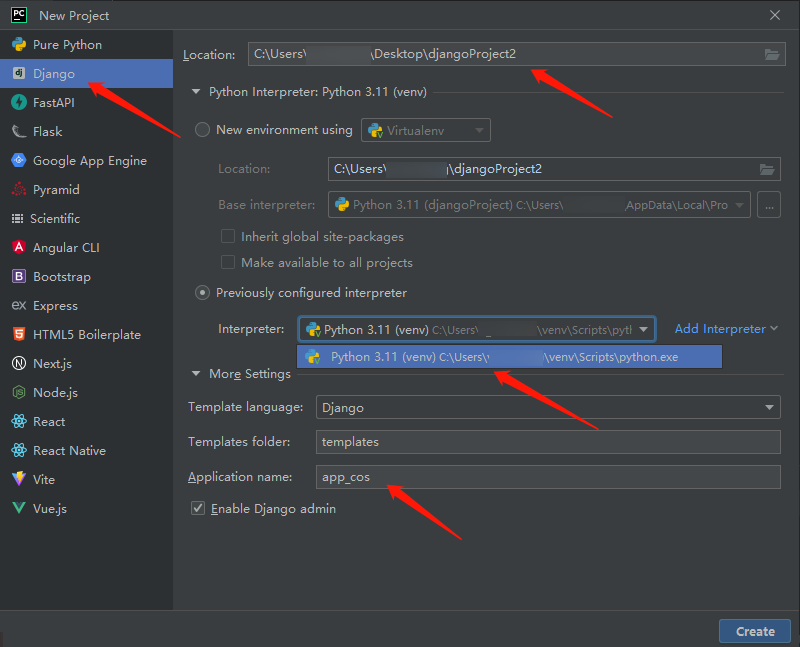Click the Scientific grid icon
This screenshot has height=647, width=800.
click(17, 218)
